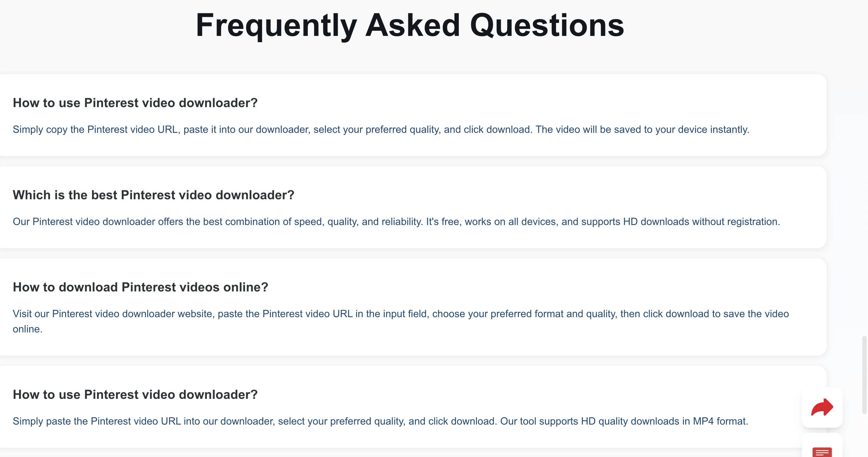Open the 'How to use' question above 'Simply copy'
Viewport: 868px width, 457px height.
pyautogui.click(x=135, y=103)
